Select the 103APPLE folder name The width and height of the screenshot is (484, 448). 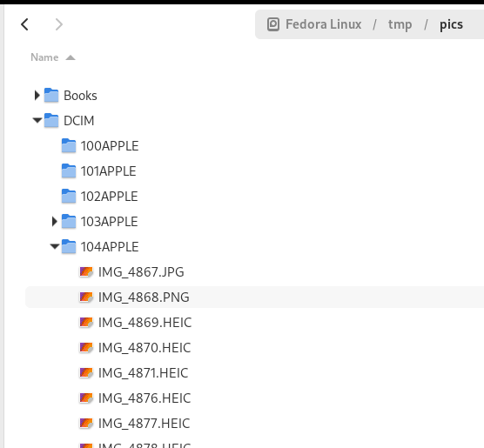[110, 222]
